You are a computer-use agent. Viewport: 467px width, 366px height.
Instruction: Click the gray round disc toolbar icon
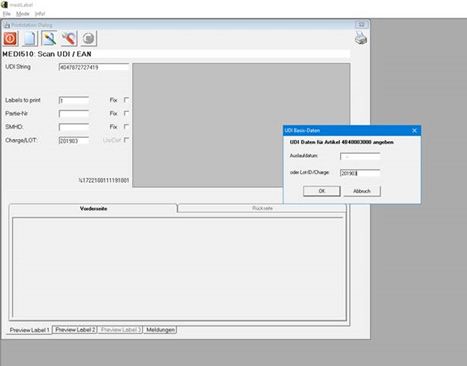(88, 39)
